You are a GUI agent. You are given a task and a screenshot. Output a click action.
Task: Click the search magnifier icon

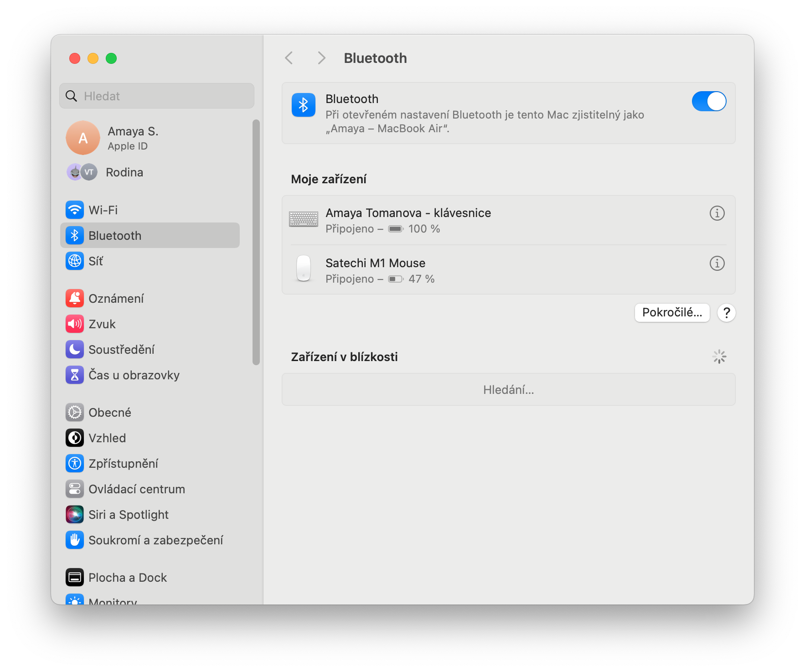(72, 96)
